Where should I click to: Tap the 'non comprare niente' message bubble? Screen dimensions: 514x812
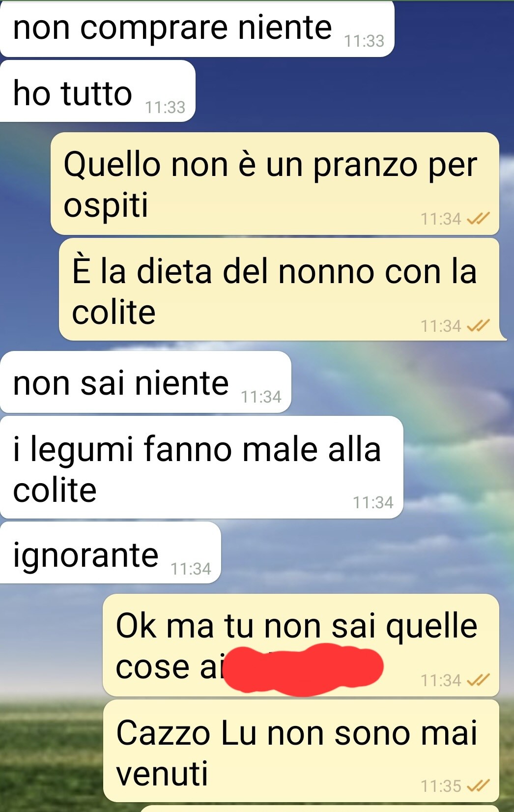pyautogui.click(x=197, y=29)
